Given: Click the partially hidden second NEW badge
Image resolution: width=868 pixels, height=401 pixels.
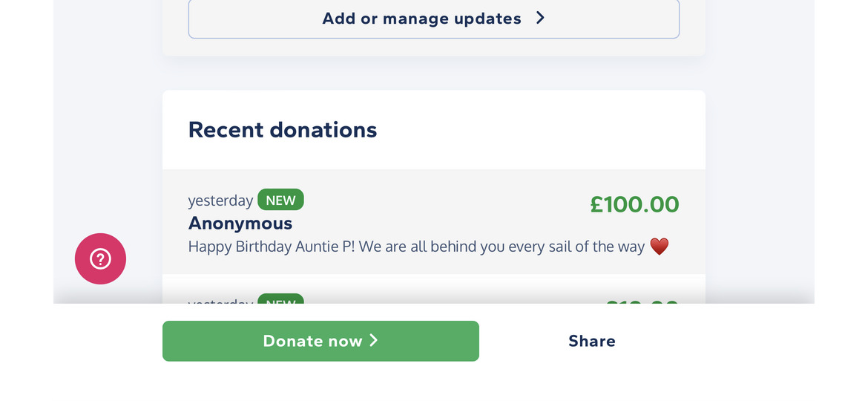Looking at the screenshot, I should [280, 299].
